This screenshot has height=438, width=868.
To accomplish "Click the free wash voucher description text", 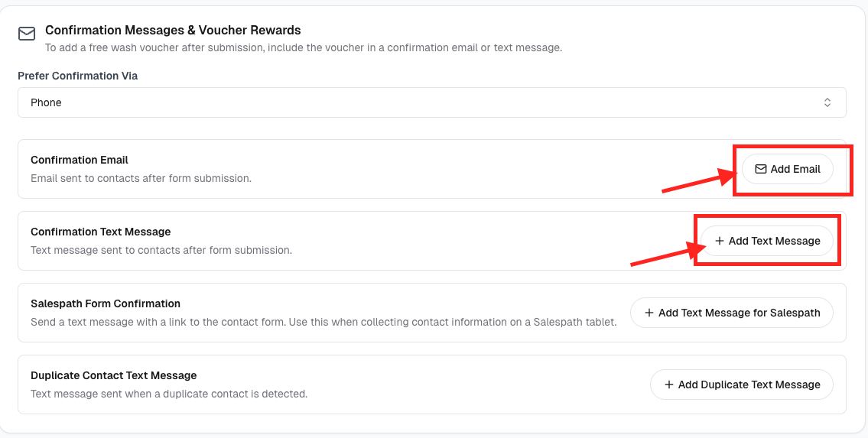I will click(x=304, y=47).
